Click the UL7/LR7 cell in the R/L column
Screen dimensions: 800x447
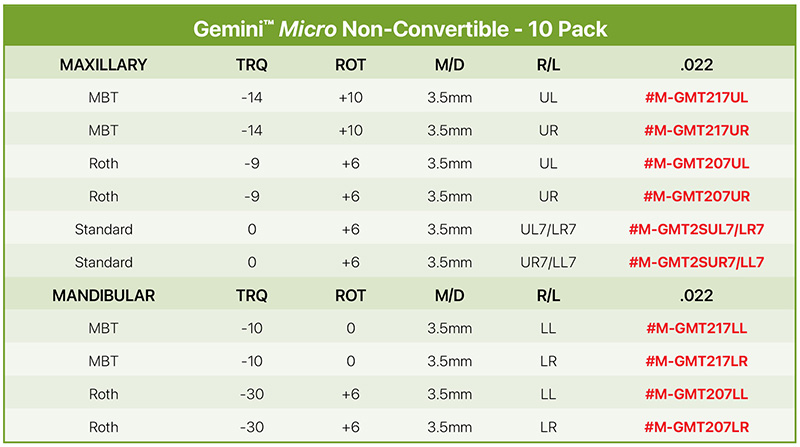click(x=548, y=229)
